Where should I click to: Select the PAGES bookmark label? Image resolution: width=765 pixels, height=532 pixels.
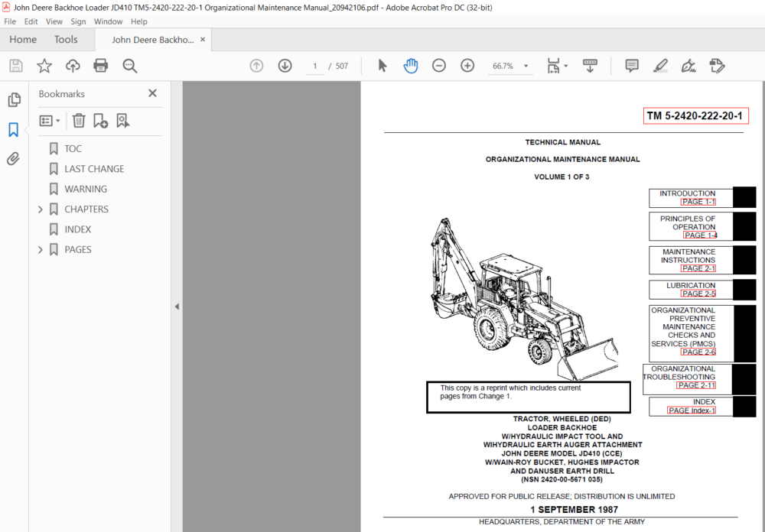[x=78, y=250]
